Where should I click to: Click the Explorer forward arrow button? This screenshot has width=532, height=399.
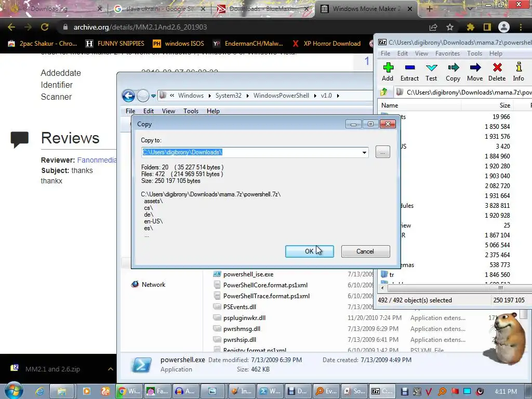[143, 96]
